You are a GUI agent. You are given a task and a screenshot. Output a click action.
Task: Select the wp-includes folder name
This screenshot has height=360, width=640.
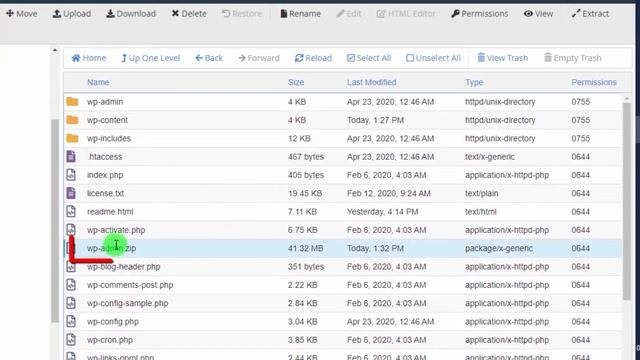(x=109, y=138)
